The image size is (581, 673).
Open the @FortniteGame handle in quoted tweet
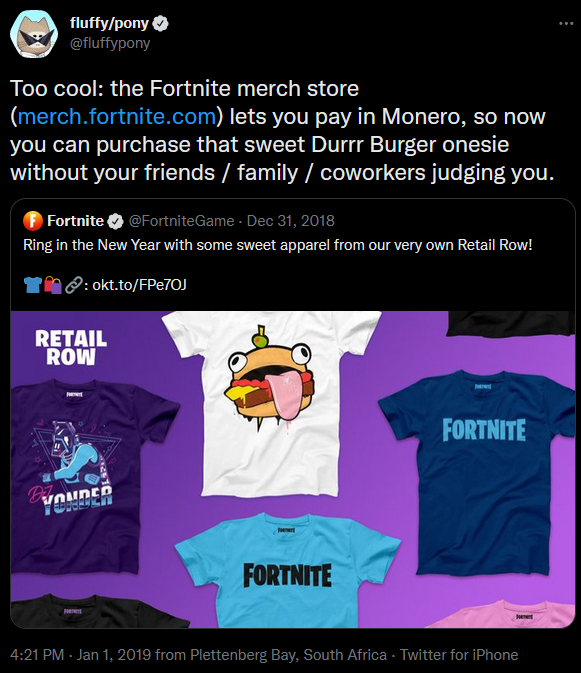click(x=182, y=221)
